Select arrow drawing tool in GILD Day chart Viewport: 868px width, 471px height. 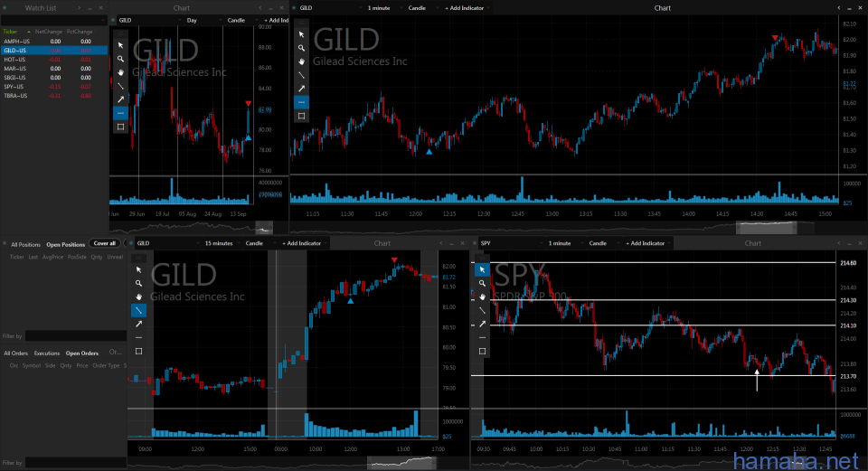coord(120,99)
